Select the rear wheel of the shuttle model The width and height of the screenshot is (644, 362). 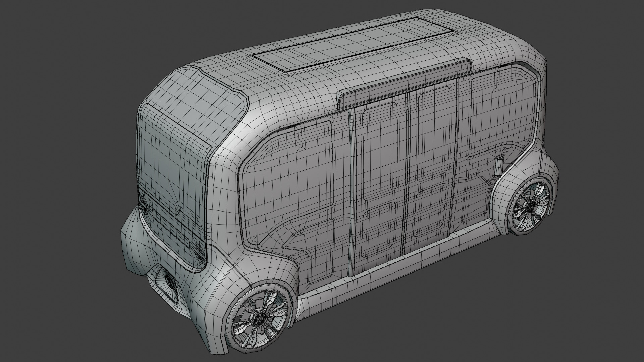[530, 206]
